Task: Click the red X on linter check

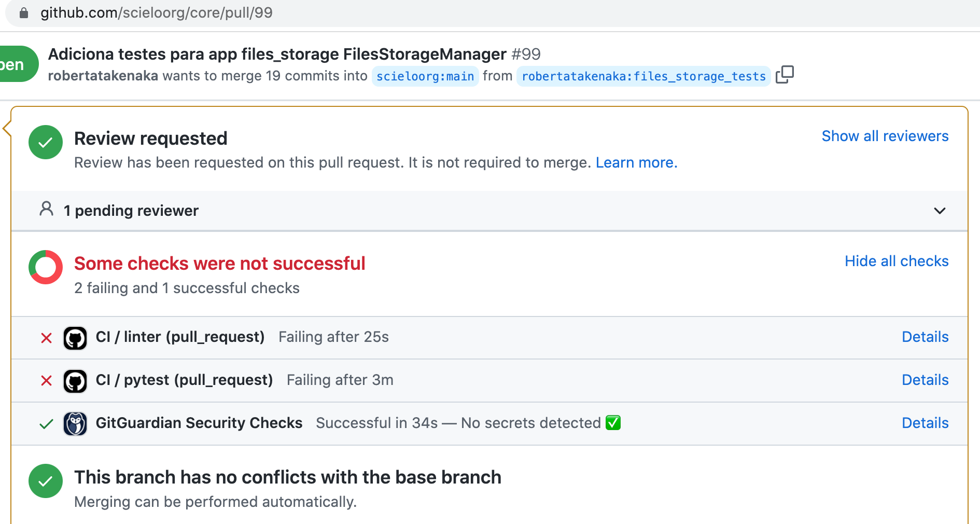Action: pyautogui.click(x=46, y=338)
